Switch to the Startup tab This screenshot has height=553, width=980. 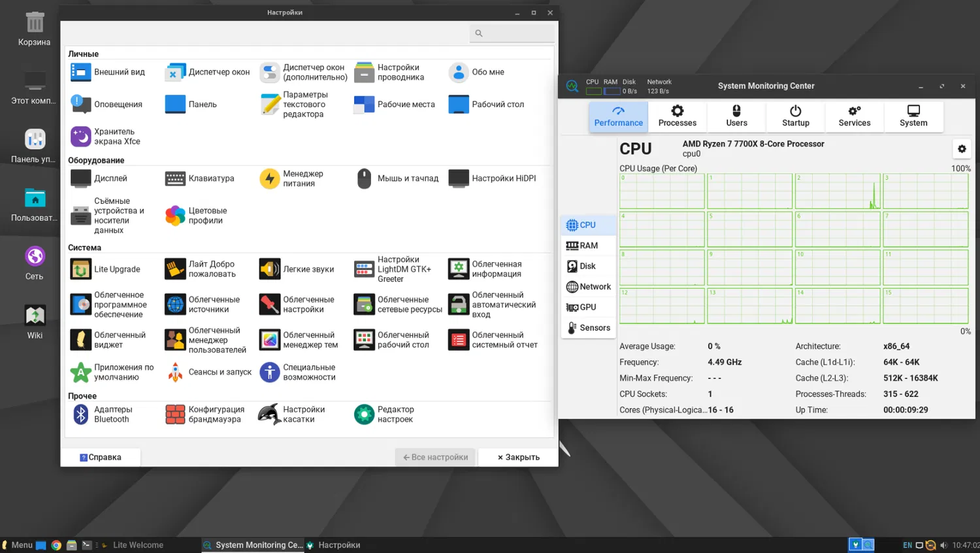(x=795, y=116)
